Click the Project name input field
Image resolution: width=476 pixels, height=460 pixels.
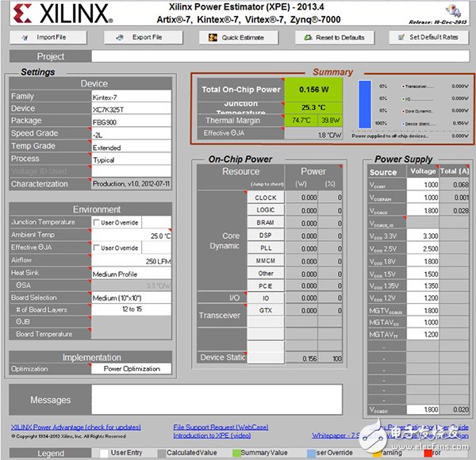click(x=278, y=56)
